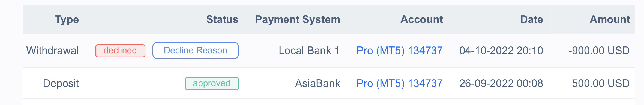This screenshot has height=105, width=644.
Task: Open the Decline Reason button
Action: 196,50
